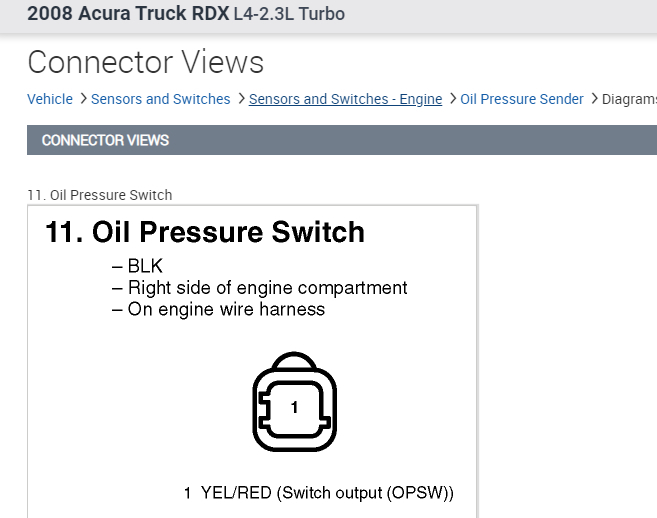Click pin 1 inside the connector symbol

coord(294,408)
